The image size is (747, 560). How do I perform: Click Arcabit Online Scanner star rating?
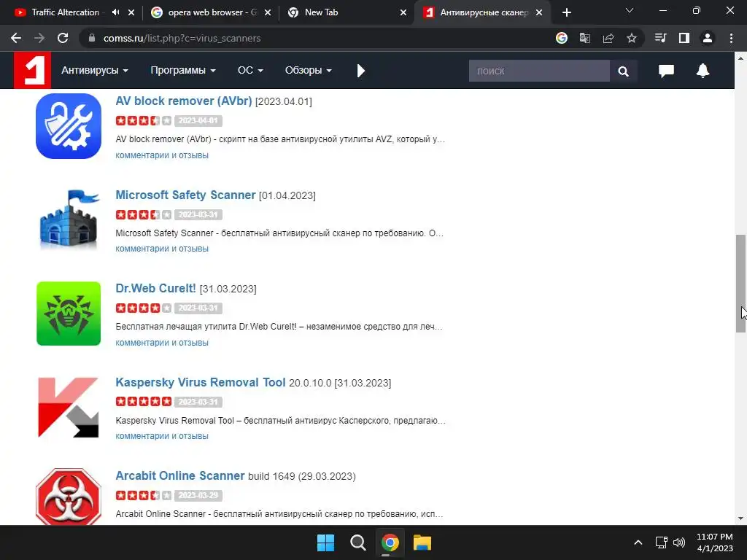pos(144,495)
